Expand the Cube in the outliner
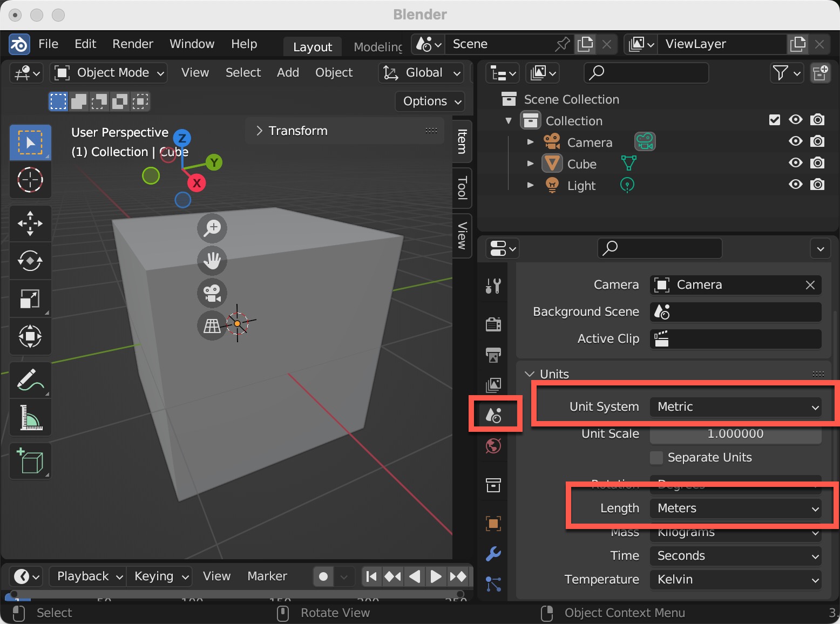This screenshot has width=840, height=624. (530, 163)
